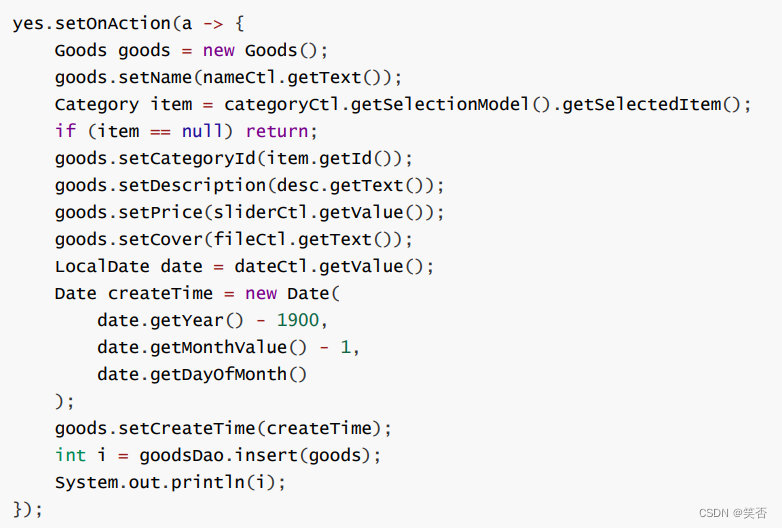This screenshot has height=528, width=782.
Task: Click the 'new' keyword before Goods()
Action: pyautogui.click(x=218, y=50)
